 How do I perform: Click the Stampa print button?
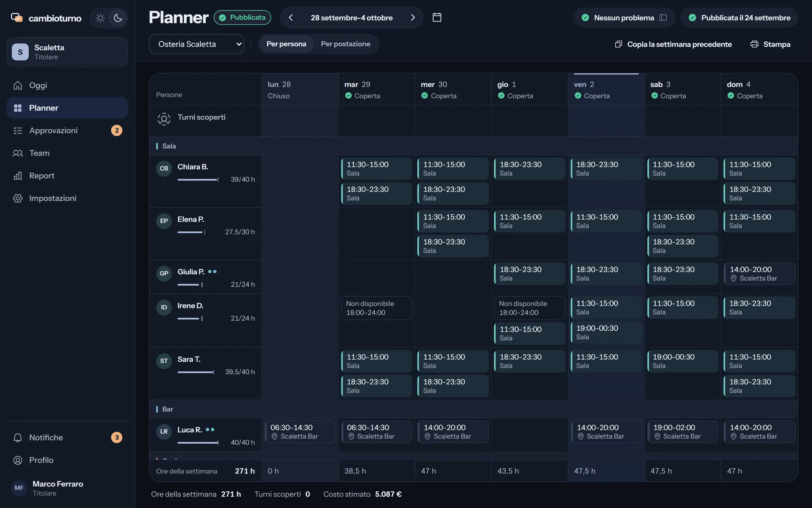click(771, 44)
